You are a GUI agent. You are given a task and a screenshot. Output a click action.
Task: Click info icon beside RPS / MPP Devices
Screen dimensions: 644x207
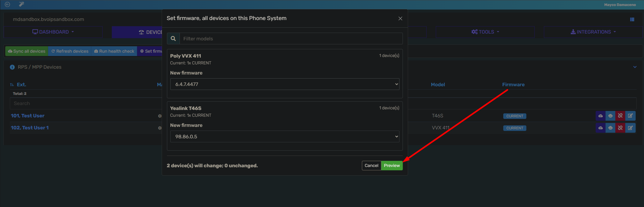tap(12, 67)
